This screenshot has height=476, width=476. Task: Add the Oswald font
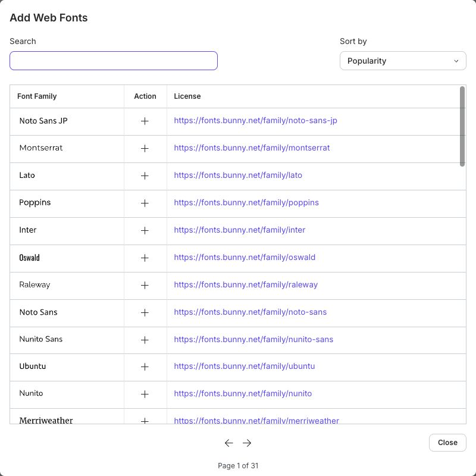145,258
